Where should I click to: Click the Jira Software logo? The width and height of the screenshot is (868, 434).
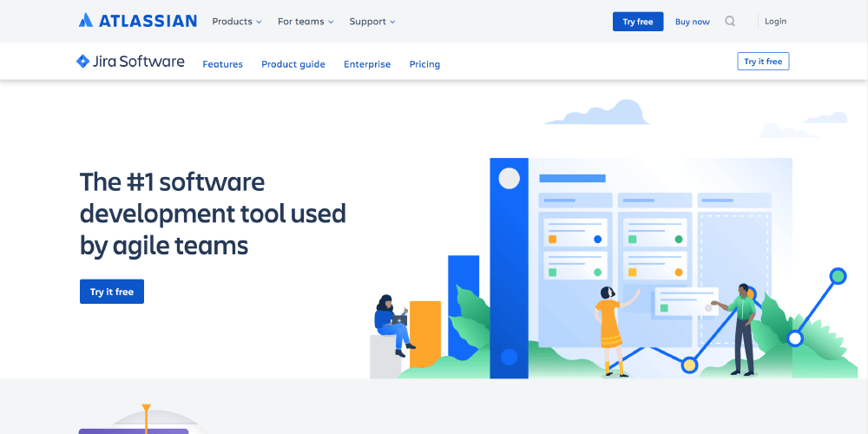pos(130,62)
